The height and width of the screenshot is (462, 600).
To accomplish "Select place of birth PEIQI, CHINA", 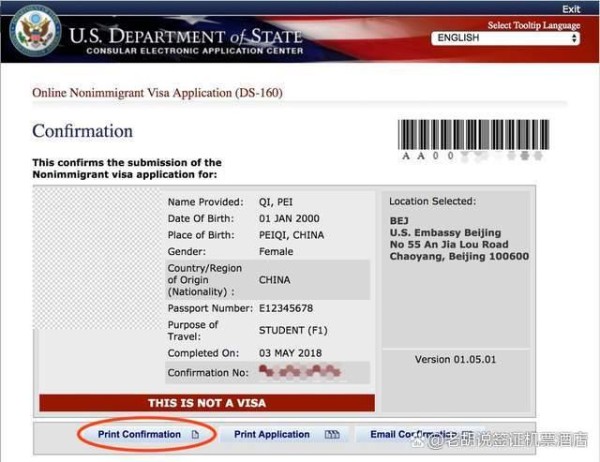I will coord(291,235).
